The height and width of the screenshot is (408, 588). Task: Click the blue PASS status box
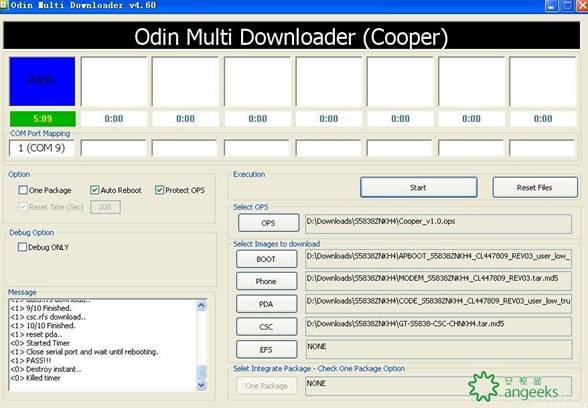point(42,81)
